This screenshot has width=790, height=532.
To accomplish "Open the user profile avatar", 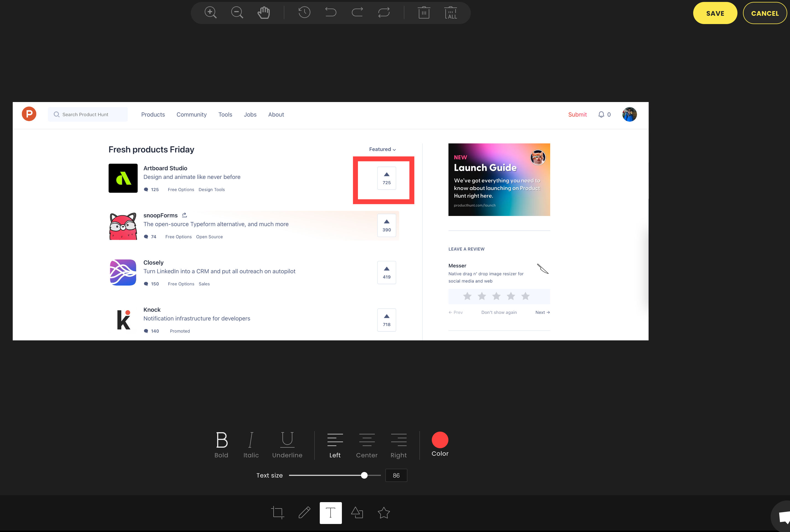I will [x=630, y=114].
